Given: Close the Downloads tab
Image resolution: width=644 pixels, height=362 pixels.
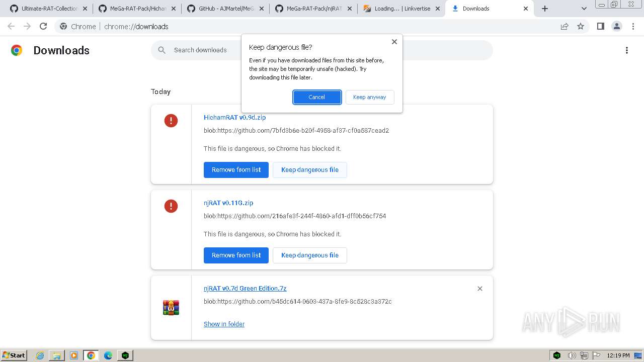Looking at the screenshot, I should tap(526, 9).
